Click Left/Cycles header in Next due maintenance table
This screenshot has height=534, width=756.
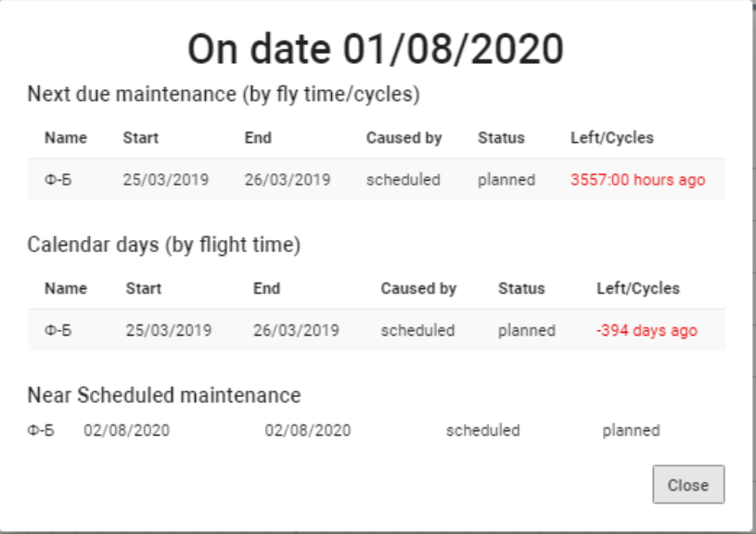[x=611, y=137]
